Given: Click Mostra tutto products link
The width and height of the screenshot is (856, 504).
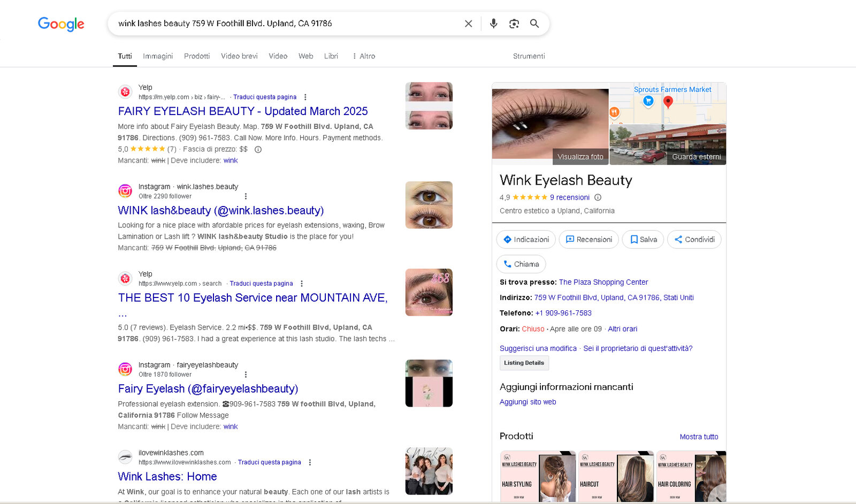Looking at the screenshot, I should click(x=699, y=437).
